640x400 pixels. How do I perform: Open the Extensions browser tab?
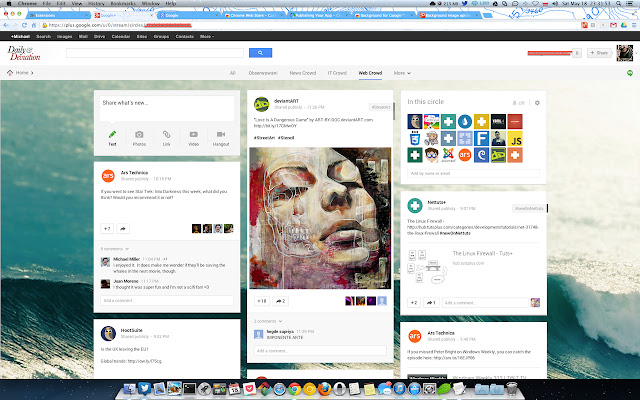pyautogui.click(x=59, y=16)
